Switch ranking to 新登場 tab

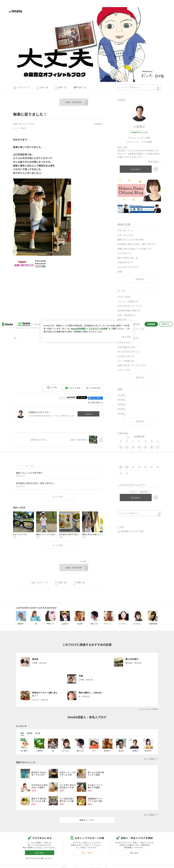[29, 733]
